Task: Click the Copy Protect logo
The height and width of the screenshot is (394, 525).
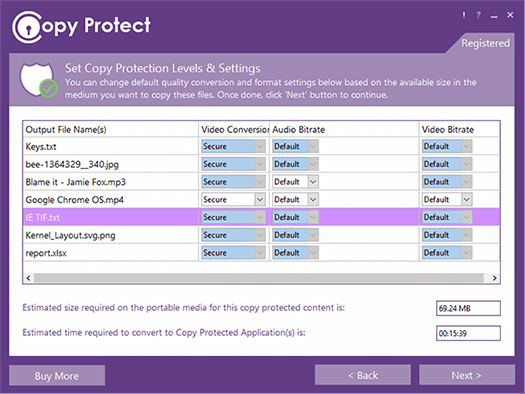Action: click(x=81, y=27)
